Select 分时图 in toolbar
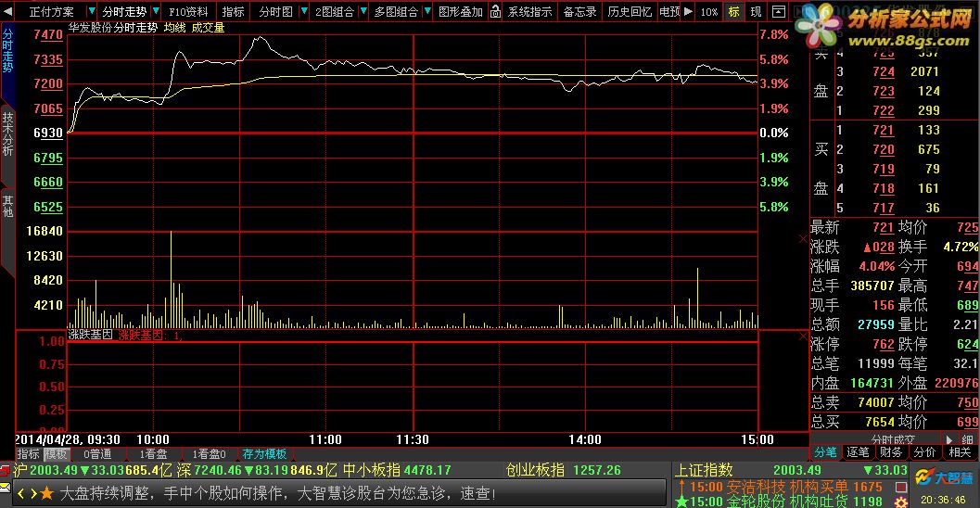 pos(275,11)
